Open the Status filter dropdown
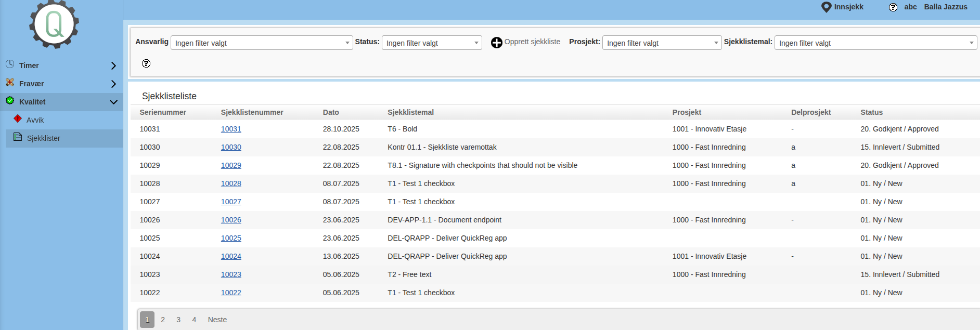This screenshot has height=330, width=980. tap(431, 43)
